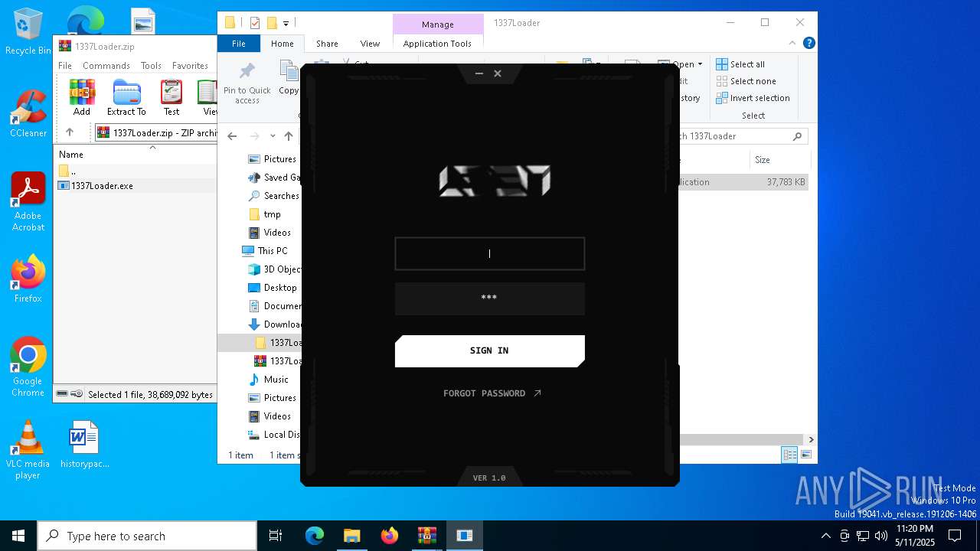
Task: Show hidden system tray icons
Action: click(x=825, y=536)
